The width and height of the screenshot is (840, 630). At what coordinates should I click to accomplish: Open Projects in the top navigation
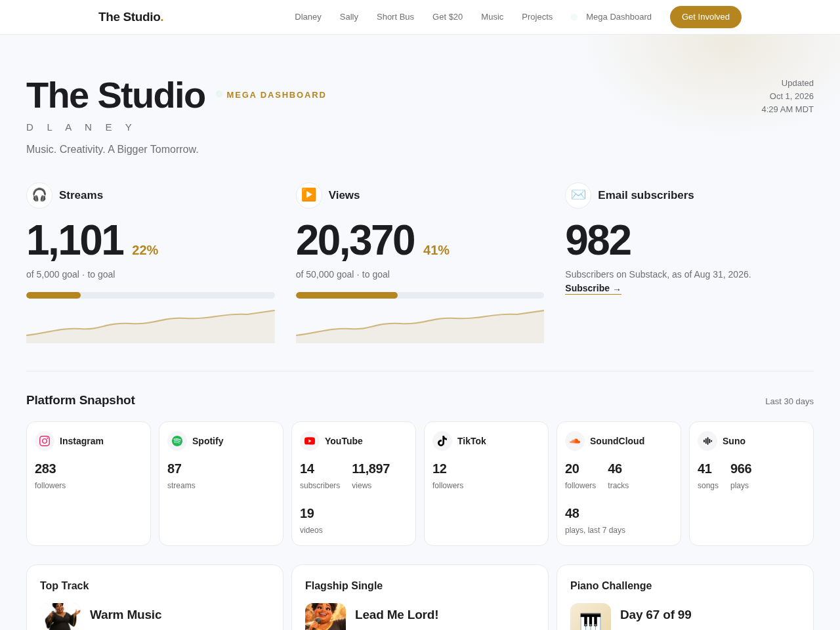pos(537,17)
